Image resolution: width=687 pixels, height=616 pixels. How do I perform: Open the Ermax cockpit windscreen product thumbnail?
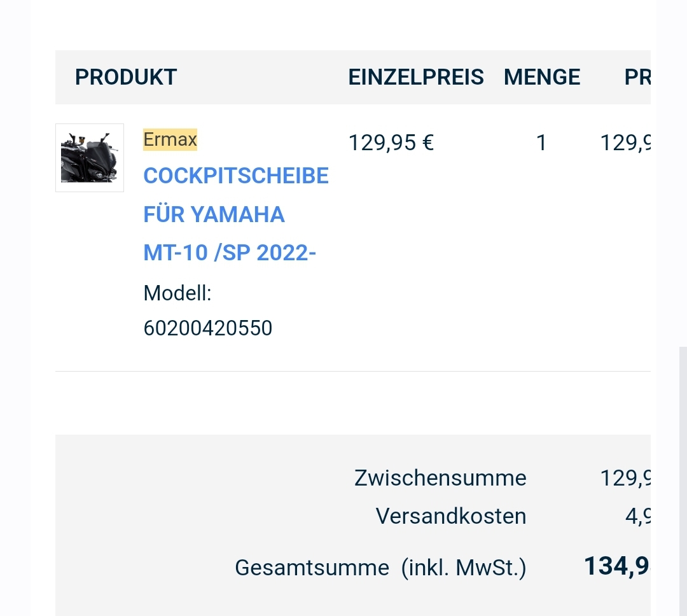[90, 158]
